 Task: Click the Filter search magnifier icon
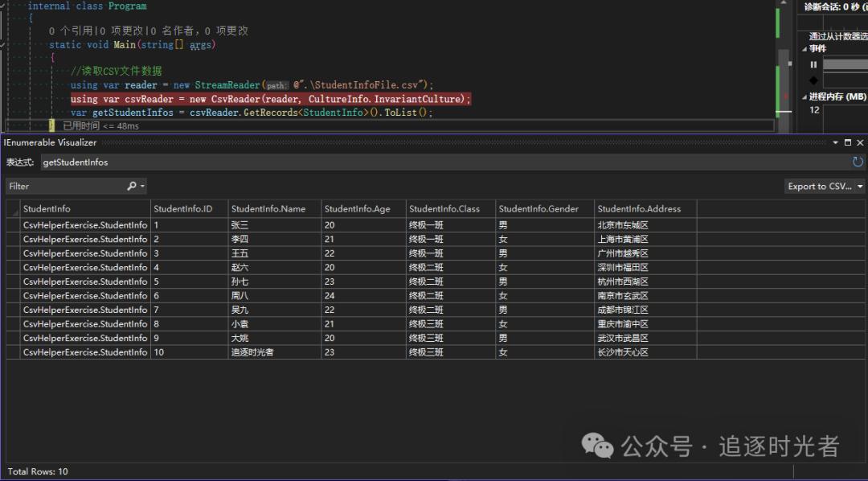point(132,186)
